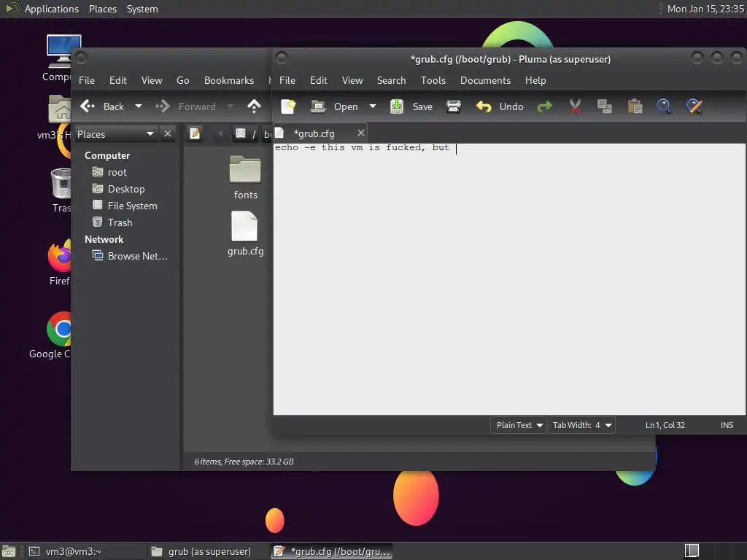This screenshot has width=747, height=560.
Task: Open the Applications menu in top panel
Action: click(x=52, y=9)
